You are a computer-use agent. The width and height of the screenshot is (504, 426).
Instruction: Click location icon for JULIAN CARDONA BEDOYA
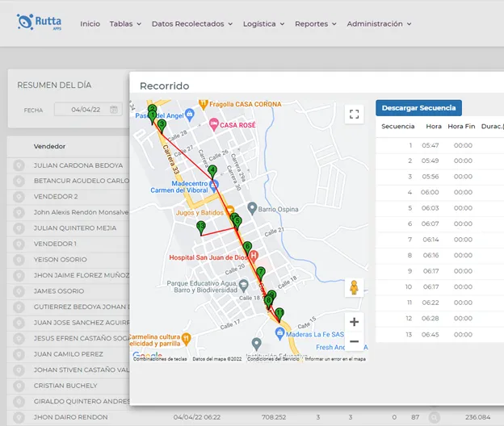coord(19,165)
